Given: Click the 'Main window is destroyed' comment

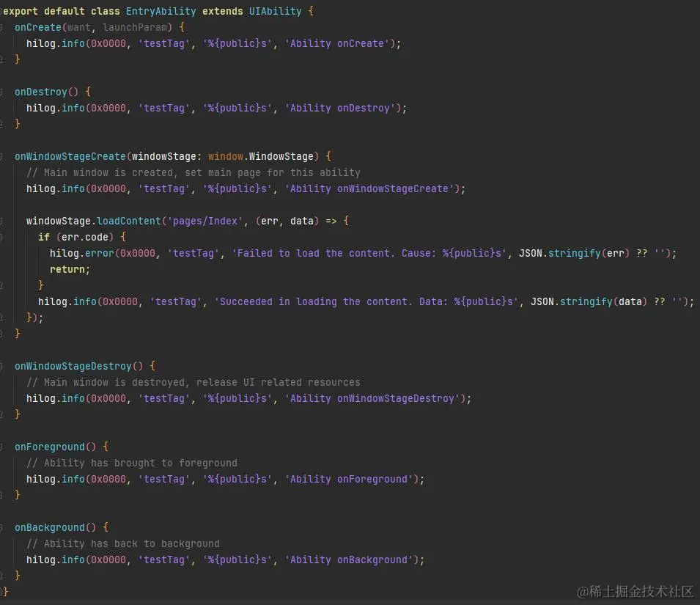Looking at the screenshot, I should pyautogui.click(x=193, y=382).
